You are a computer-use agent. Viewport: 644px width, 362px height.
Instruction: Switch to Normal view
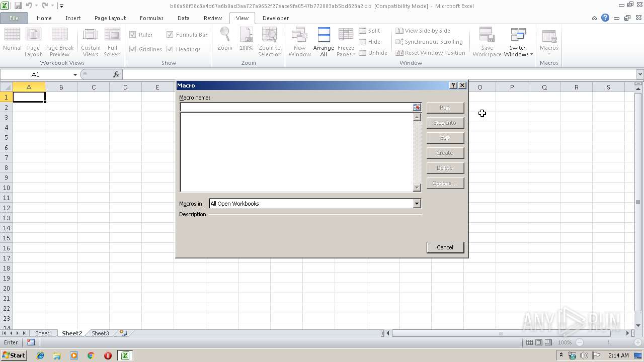tap(12, 41)
